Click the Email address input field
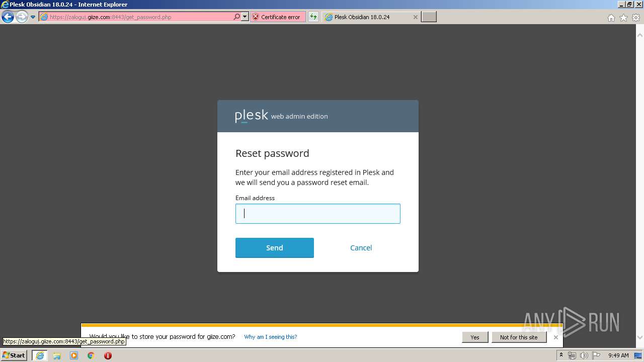Image resolution: width=644 pixels, height=362 pixels. [318, 214]
